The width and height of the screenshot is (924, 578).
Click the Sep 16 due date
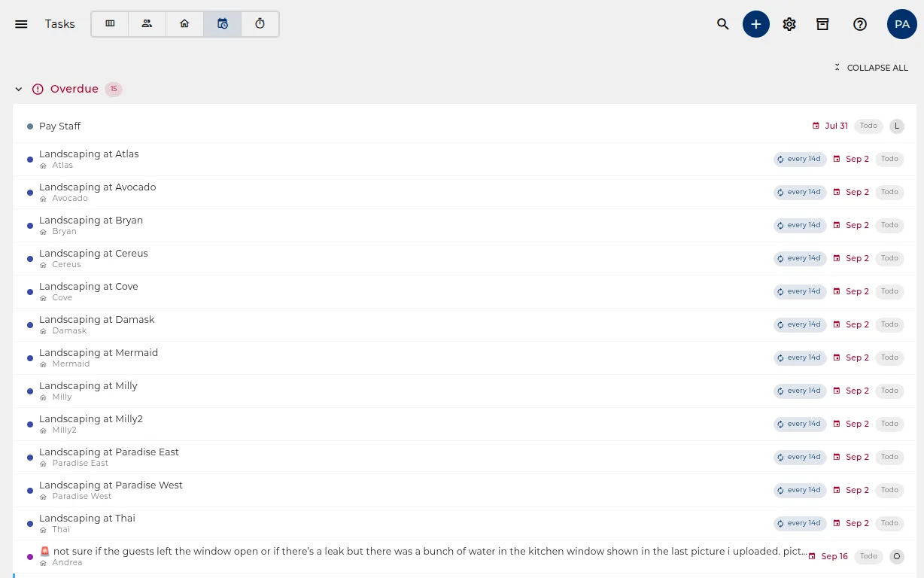828,556
